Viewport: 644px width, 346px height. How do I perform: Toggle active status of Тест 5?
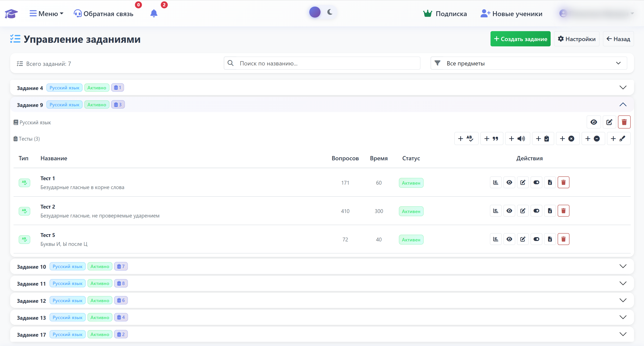click(x=536, y=239)
